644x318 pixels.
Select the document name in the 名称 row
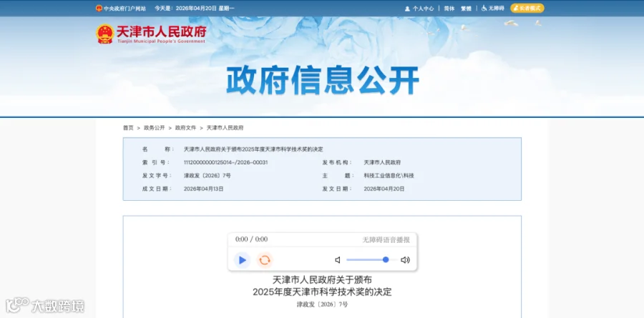[253, 149]
